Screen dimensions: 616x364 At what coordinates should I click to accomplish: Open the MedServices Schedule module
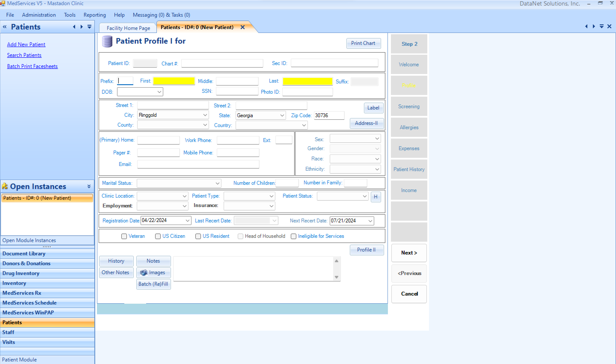[47, 303]
